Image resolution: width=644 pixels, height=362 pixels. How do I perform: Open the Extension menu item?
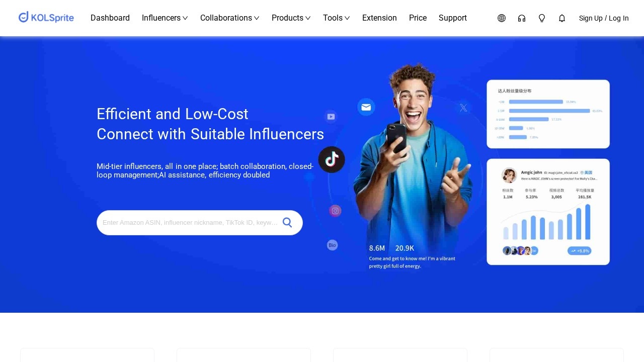pos(379,18)
